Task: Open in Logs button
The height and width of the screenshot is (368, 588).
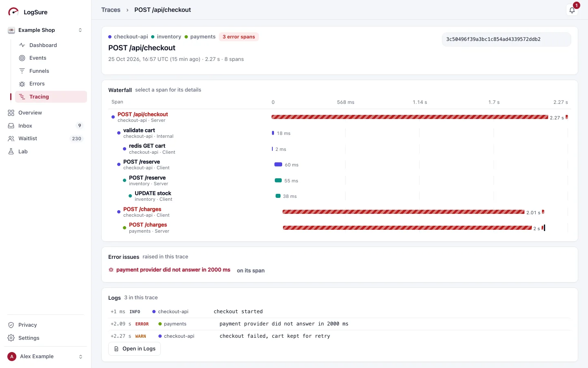Action: (134, 349)
